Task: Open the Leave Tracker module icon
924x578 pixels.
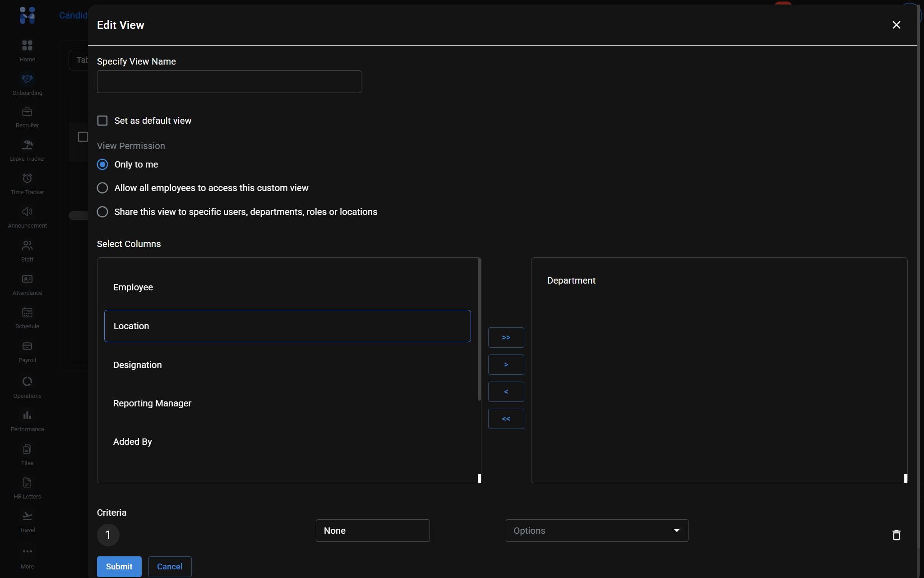Action: click(27, 145)
